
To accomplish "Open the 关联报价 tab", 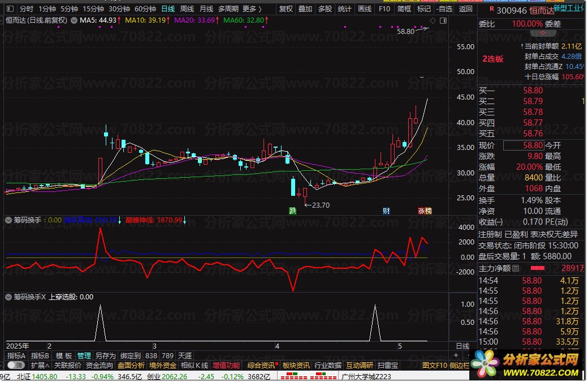I will coord(67,366).
